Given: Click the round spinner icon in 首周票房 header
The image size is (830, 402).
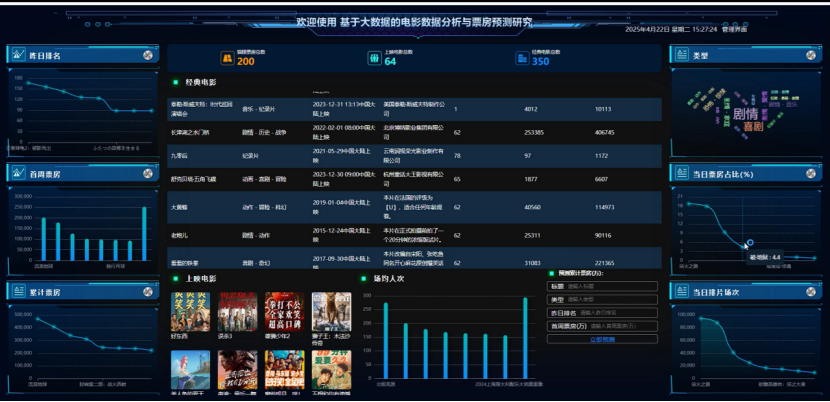Looking at the screenshot, I should pyautogui.click(x=148, y=173).
